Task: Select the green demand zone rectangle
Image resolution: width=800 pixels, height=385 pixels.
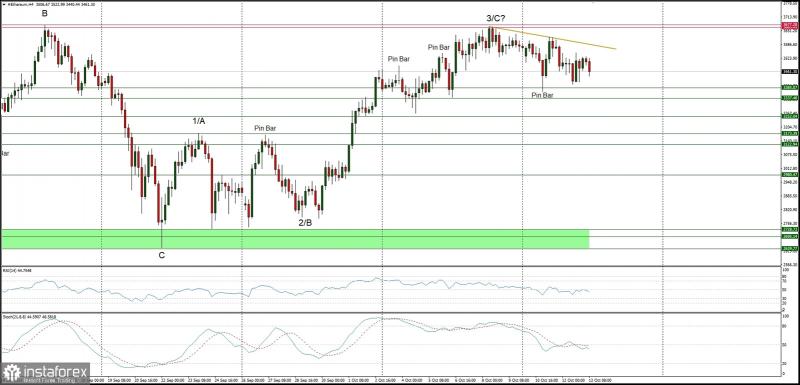Action: pyautogui.click(x=295, y=239)
